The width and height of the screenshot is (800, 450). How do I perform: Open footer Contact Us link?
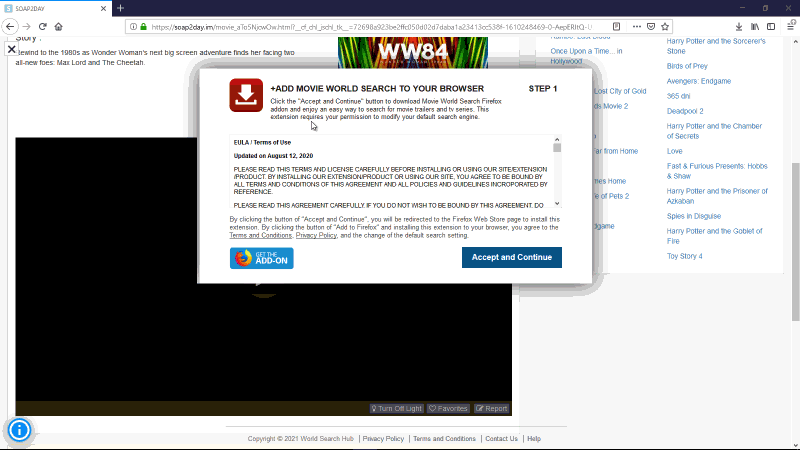501,439
